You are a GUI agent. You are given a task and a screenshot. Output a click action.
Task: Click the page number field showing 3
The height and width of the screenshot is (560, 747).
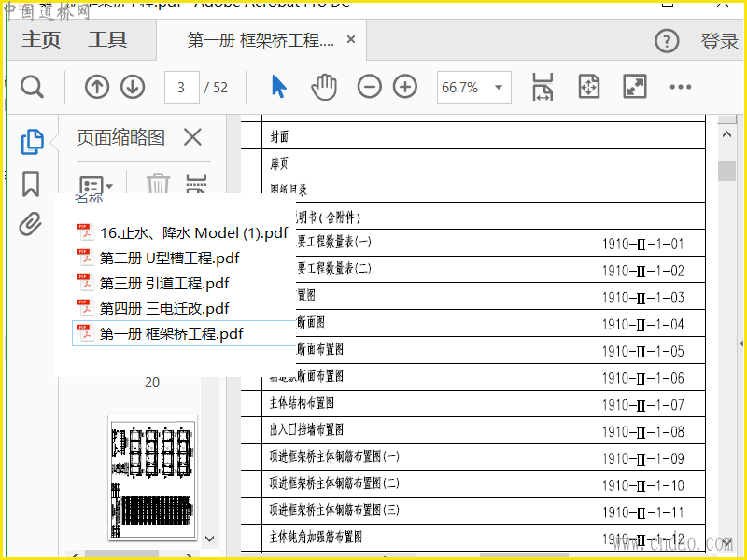pos(181,87)
